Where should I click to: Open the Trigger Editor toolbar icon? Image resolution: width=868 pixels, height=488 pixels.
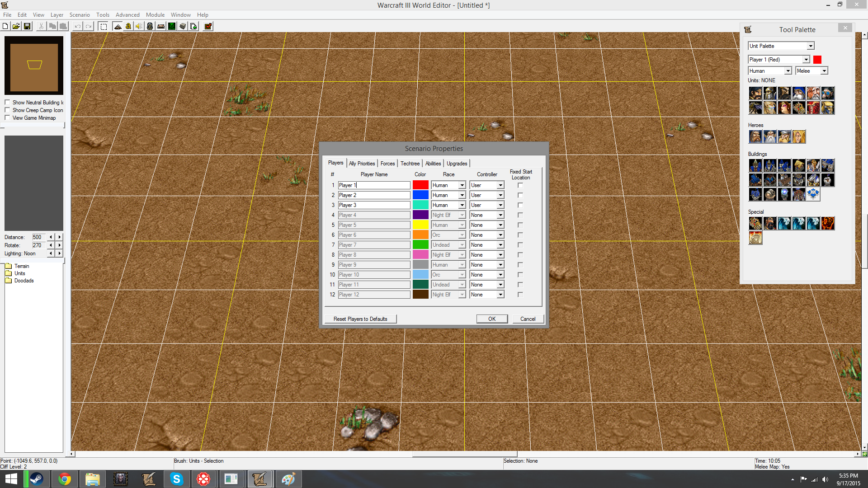(128, 26)
